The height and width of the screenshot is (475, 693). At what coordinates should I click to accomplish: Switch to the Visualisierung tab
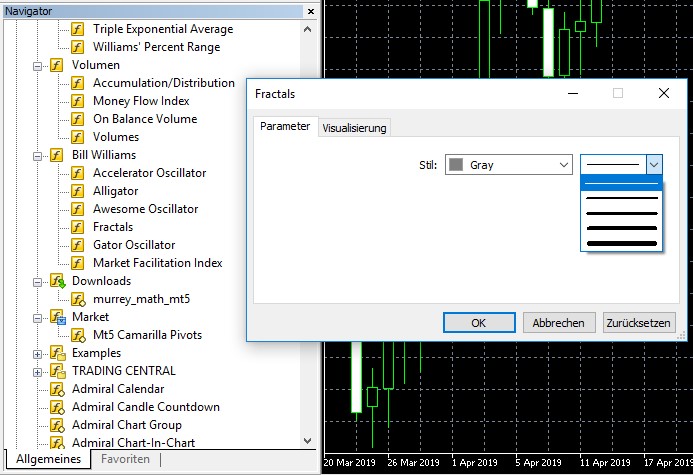(354, 128)
